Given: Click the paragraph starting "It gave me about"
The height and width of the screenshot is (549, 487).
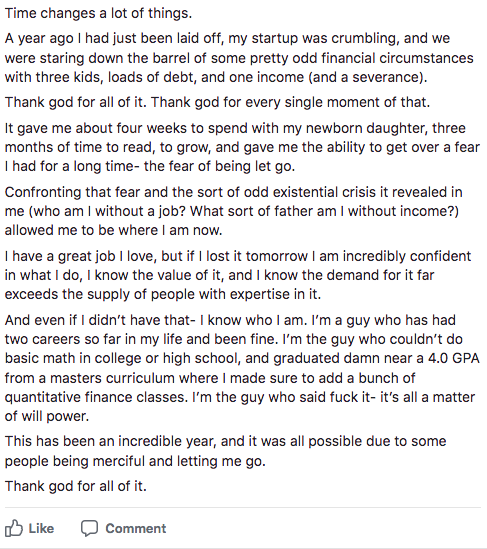Looking at the screenshot, I should point(242,147).
